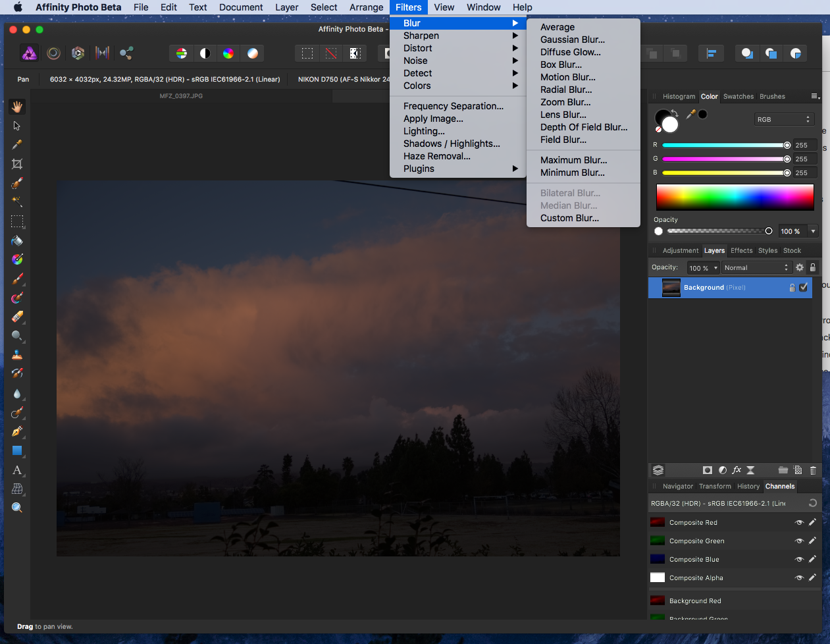Screen dimensions: 830x644
Task: Select the Selection Brush tool
Action: [x=17, y=183]
